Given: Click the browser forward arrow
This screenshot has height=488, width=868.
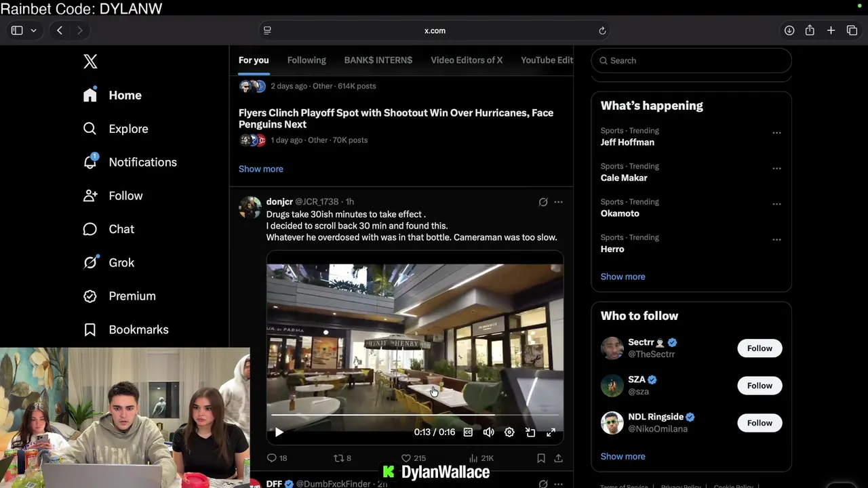Looking at the screenshot, I should [79, 30].
